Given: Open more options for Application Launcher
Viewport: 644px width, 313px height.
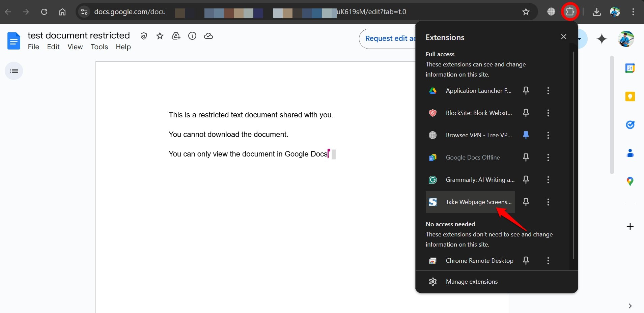Looking at the screenshot, I should pos(548,90).
